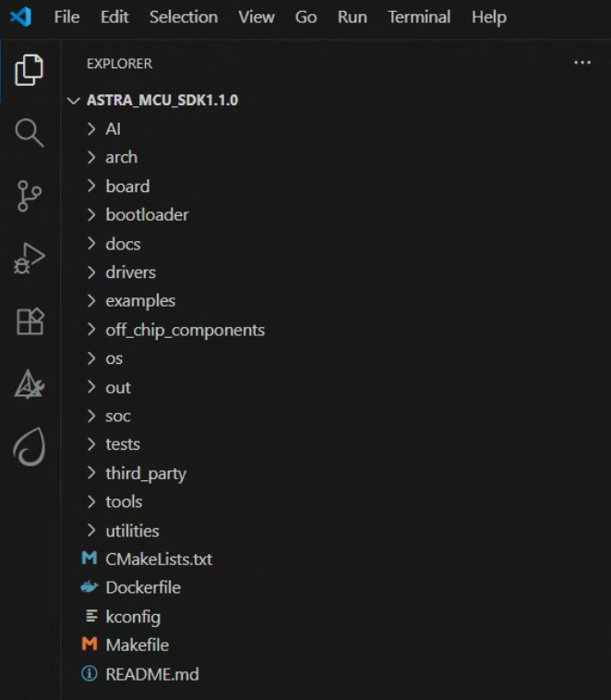This screenshot has height=700, width=611.
Task: Open the Terminal menu
Action: pyautogui.click(x=418, y=17)
